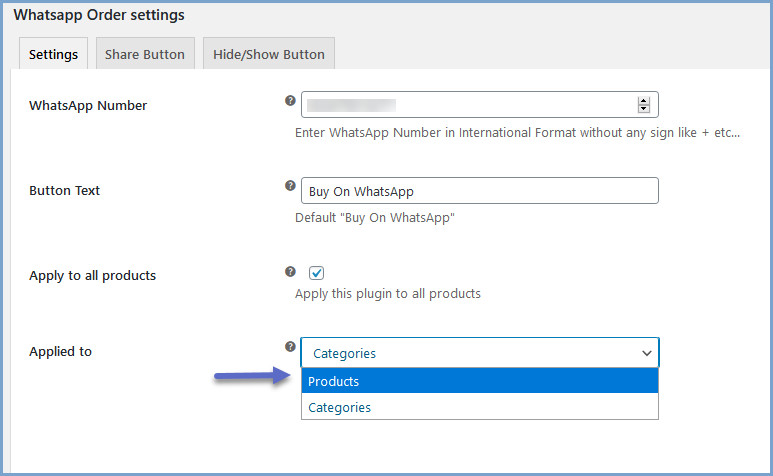Select Products option from dropdown list
The width and height of the screenshot is (773, 476).
479,381
